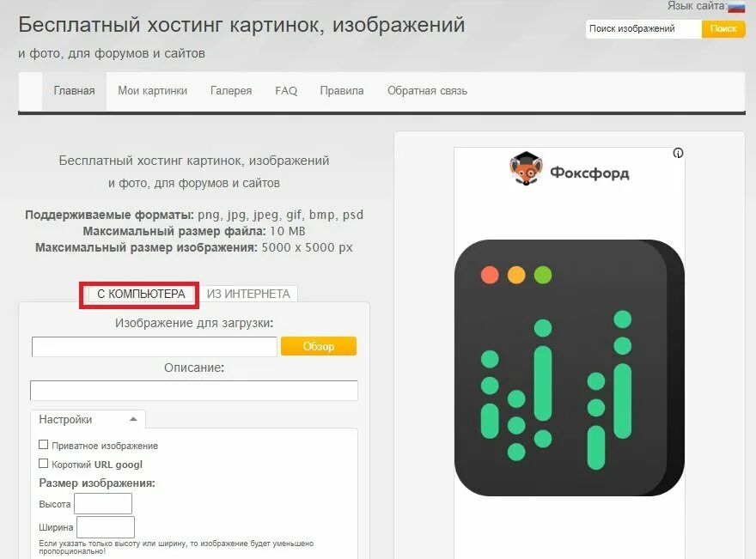The image size is (756, 559).
Task: Open the ad info icon
Action: (678, 153)
